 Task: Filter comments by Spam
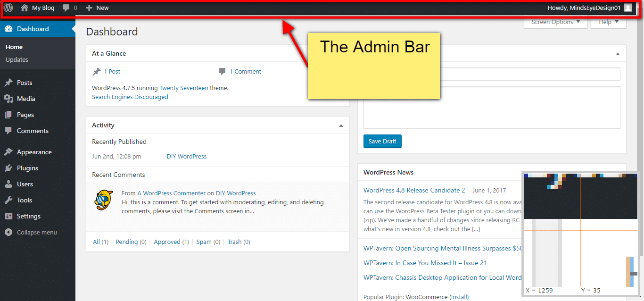click(204, 242)
